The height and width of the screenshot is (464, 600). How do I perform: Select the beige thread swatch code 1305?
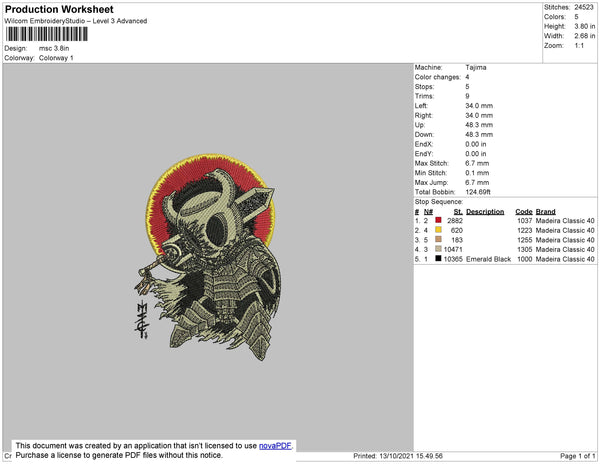tap(439, 249)
